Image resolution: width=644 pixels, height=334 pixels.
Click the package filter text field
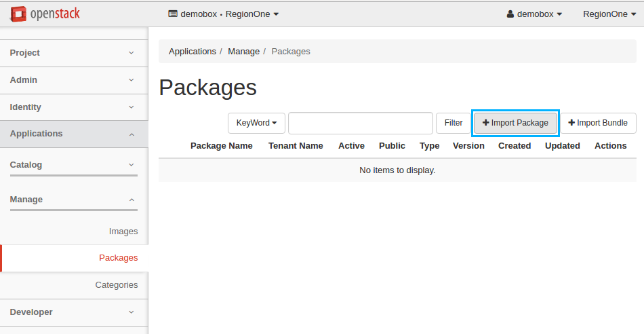pyautogui.click(x=360, y=123)
